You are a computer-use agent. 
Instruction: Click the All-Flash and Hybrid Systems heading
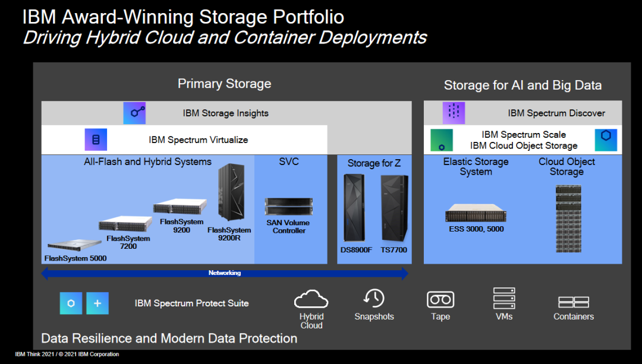148,162
